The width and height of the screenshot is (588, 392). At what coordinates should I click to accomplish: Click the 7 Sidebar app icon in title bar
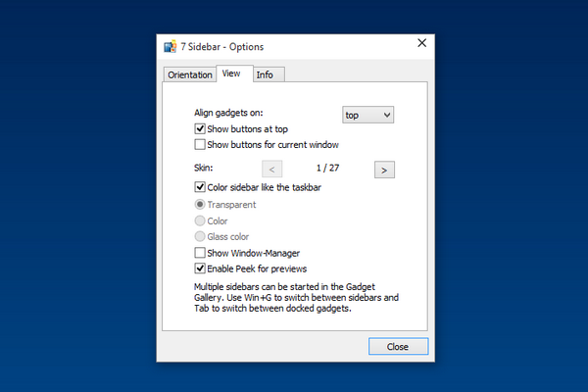tap(169, 46)
